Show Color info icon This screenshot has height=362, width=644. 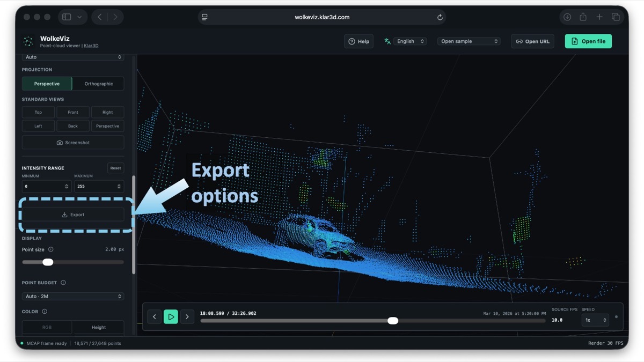(x=45, y=312)
